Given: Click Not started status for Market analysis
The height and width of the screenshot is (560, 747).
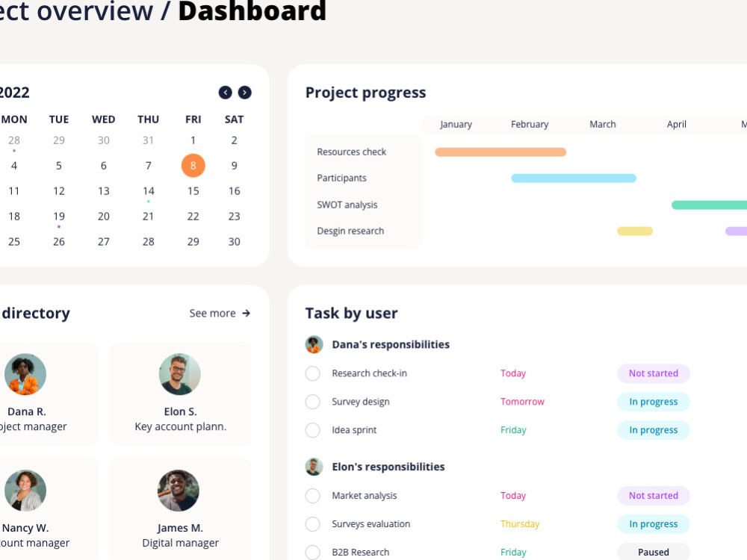Looking at the screenshot, I should coord(654,496).
